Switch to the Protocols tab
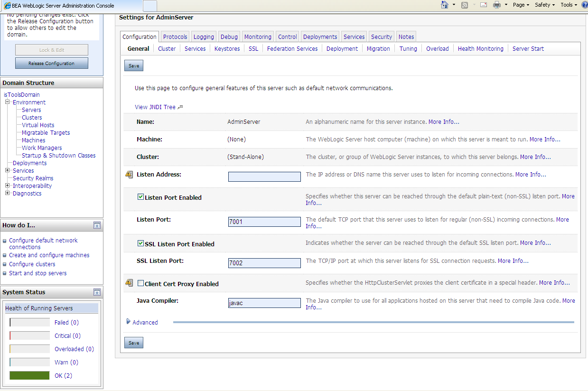 (175, 37)
